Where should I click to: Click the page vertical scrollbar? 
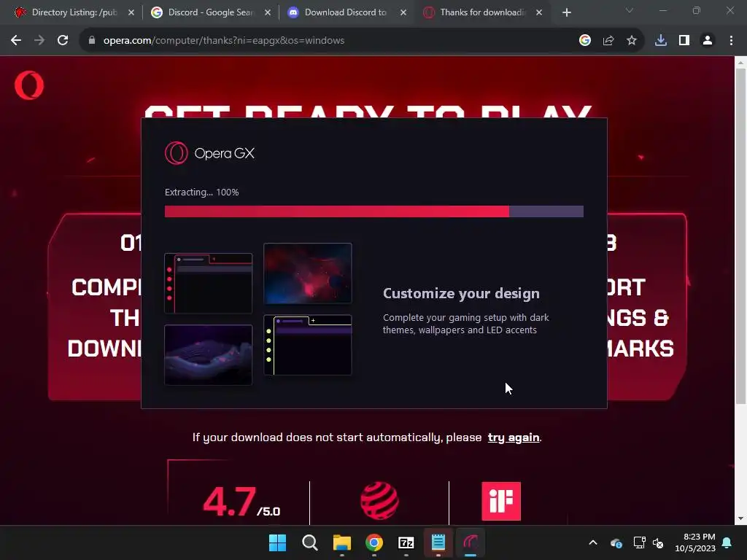tap(740, 237)
